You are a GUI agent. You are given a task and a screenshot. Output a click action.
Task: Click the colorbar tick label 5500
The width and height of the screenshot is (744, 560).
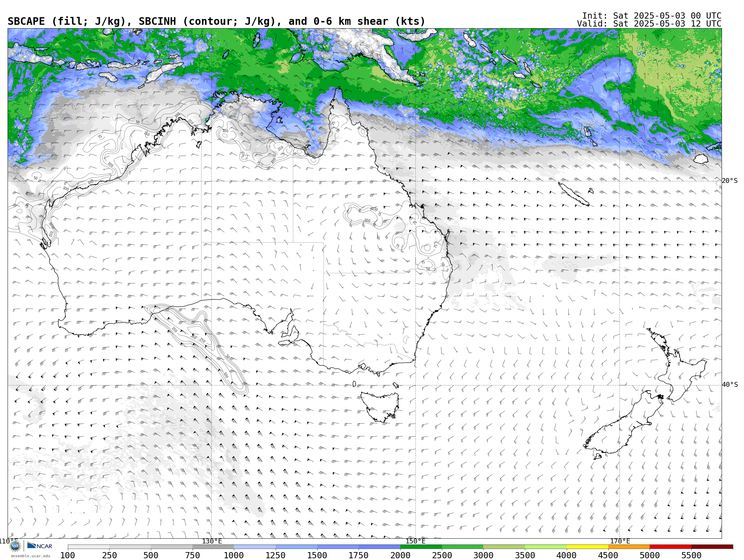[x=691, y=555]
